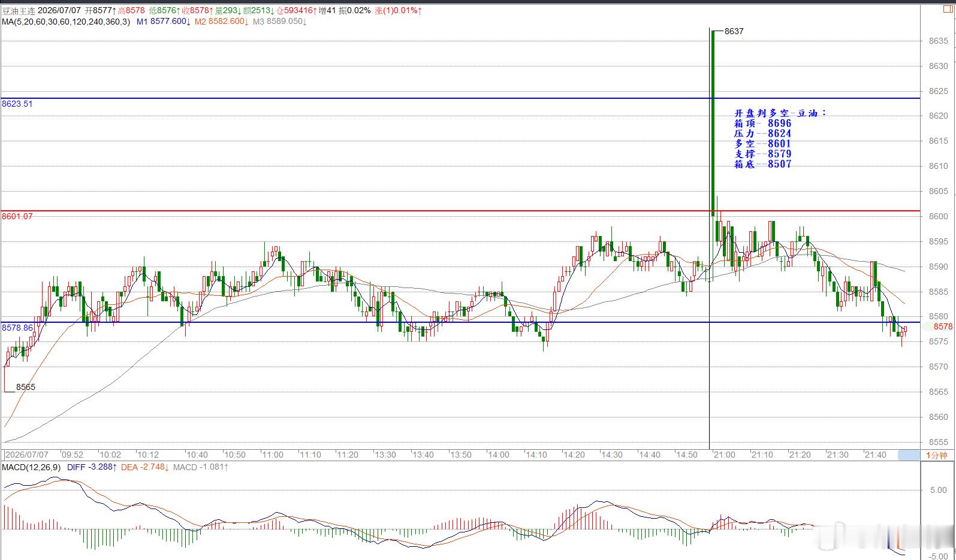
Task: Click the 8635 price axis label
Action: [x=939, y=41]
